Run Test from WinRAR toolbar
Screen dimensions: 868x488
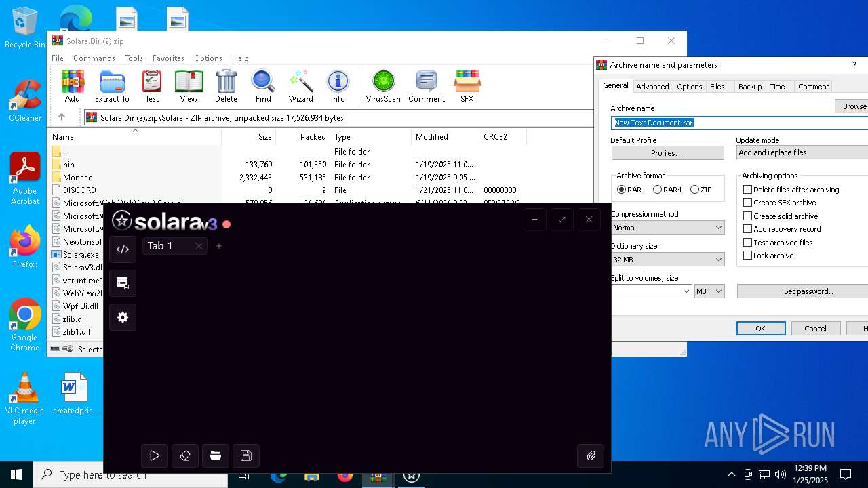[152, 86]
